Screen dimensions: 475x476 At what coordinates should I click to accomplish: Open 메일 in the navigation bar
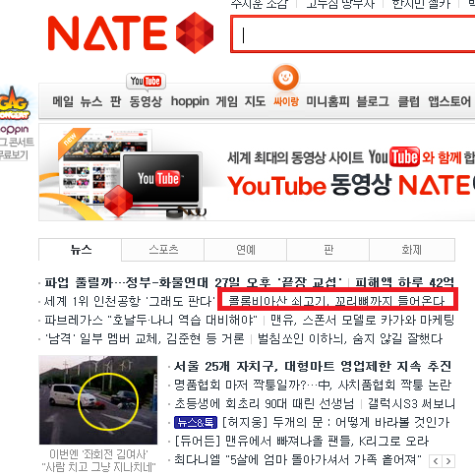click(63, 101)
